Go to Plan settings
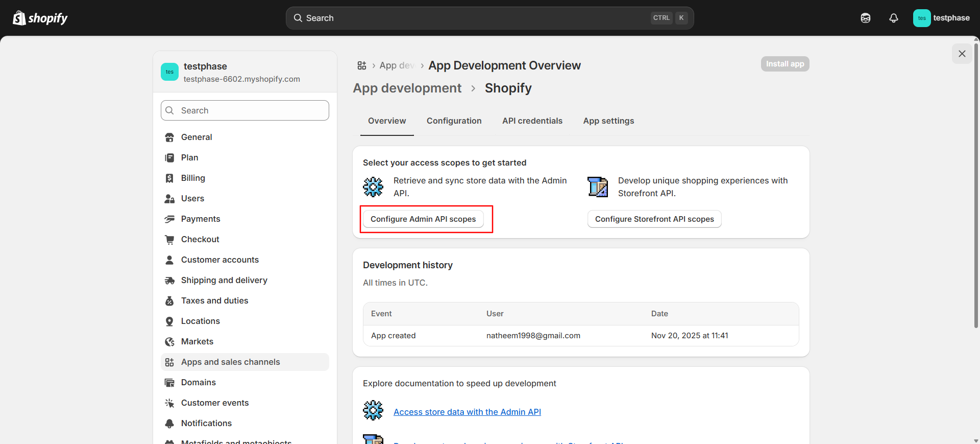 (x=245, y=157)
